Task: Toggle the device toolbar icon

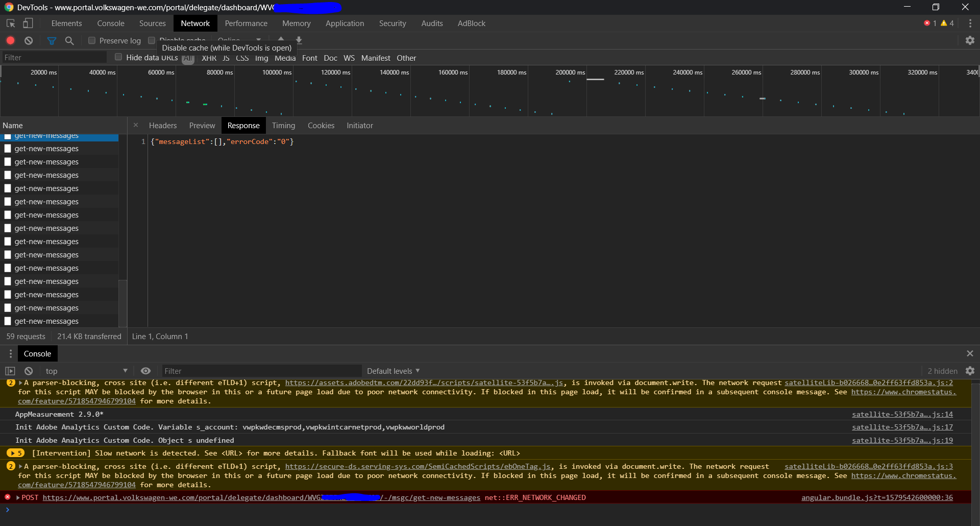Action: click(x=28, y=23)
